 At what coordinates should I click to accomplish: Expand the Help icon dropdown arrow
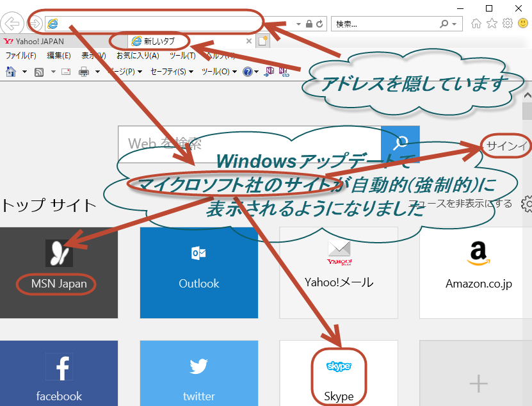point(257,72)
